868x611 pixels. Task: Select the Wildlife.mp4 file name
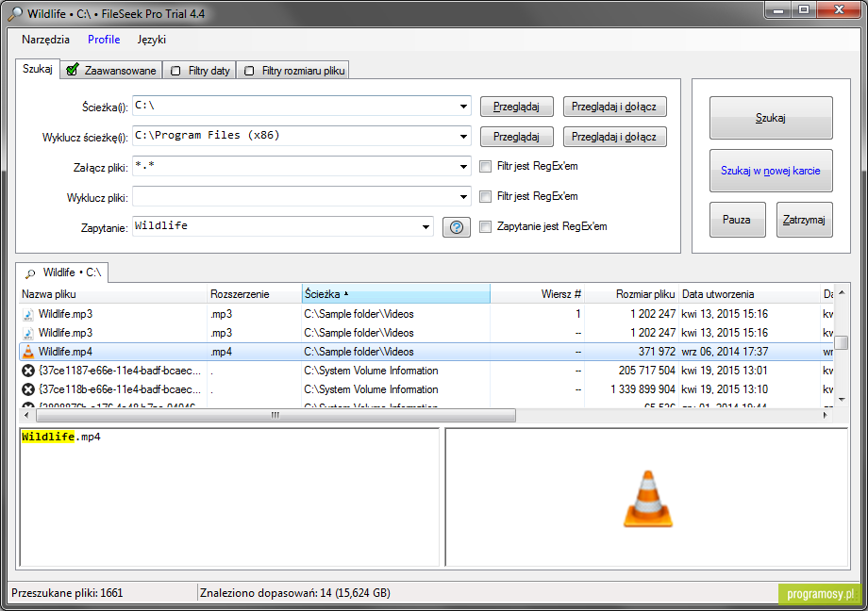pyautogui.click(x=65, y=352)
